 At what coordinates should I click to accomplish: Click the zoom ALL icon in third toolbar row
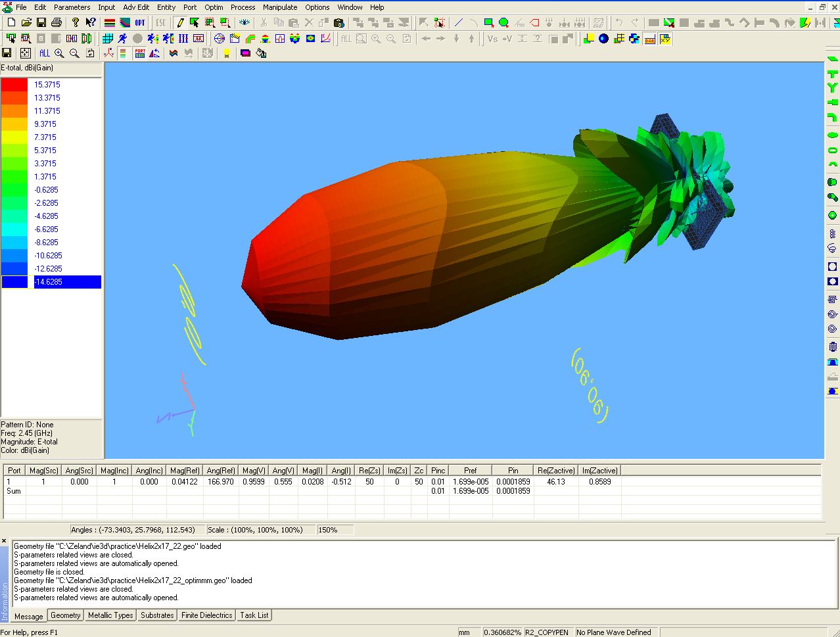44,53
